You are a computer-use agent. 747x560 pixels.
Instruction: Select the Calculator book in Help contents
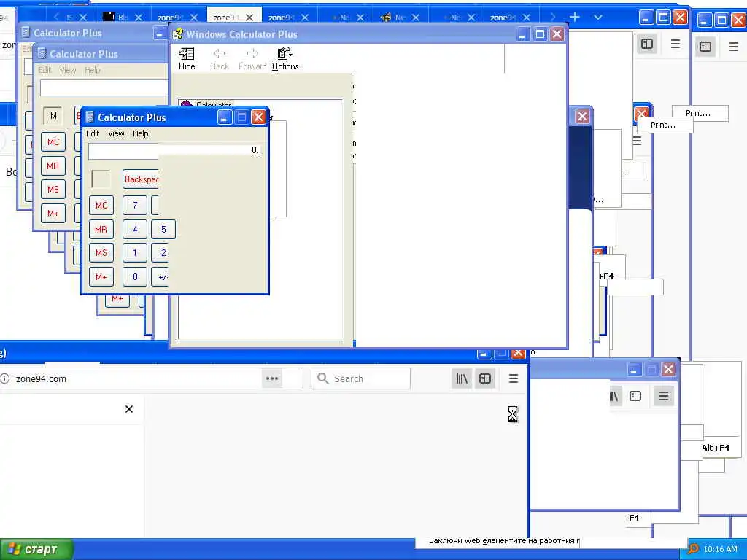[x=206, y=104]
